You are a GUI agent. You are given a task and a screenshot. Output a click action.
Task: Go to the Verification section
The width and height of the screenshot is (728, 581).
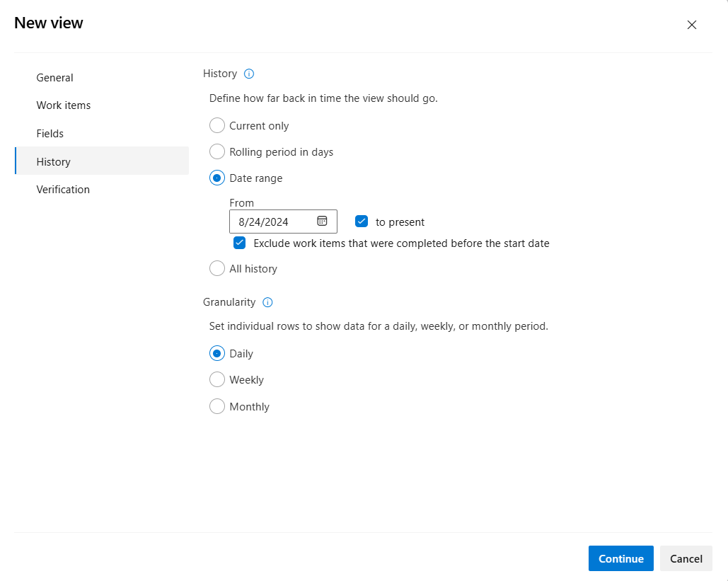click(x=63, y=189)
